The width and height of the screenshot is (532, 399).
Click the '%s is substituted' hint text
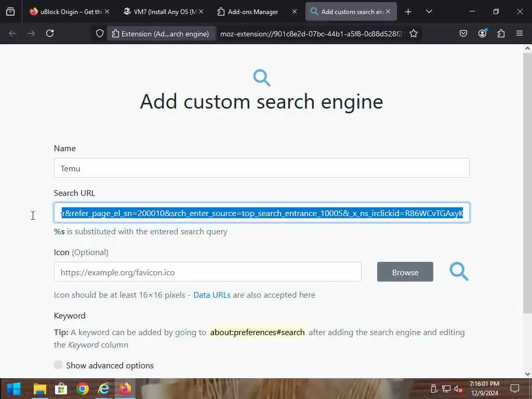140,231
